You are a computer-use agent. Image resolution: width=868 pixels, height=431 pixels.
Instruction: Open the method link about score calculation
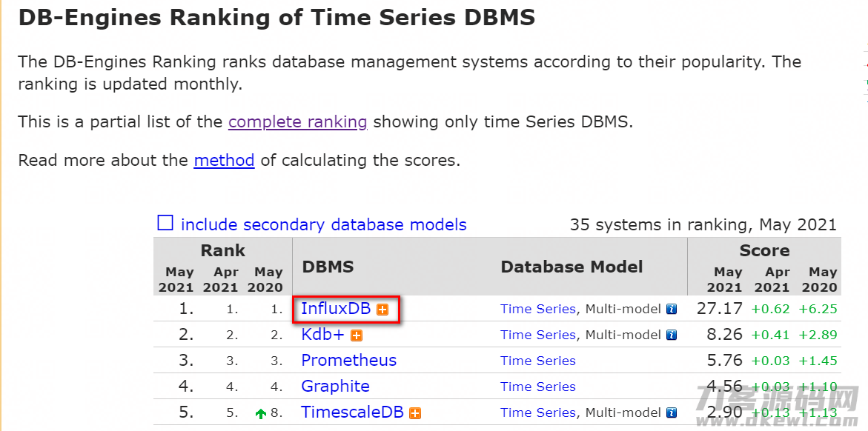(224, 161)
